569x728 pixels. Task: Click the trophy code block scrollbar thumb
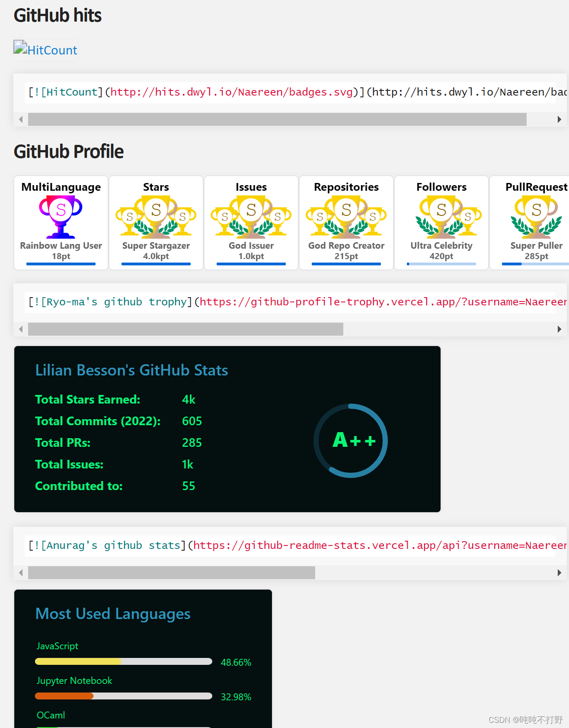pos(185,329)
